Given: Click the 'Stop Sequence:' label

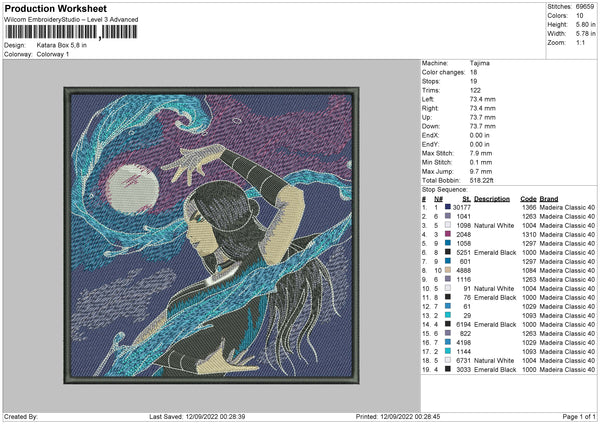Looking at the screenshot, I should point(445,190).
